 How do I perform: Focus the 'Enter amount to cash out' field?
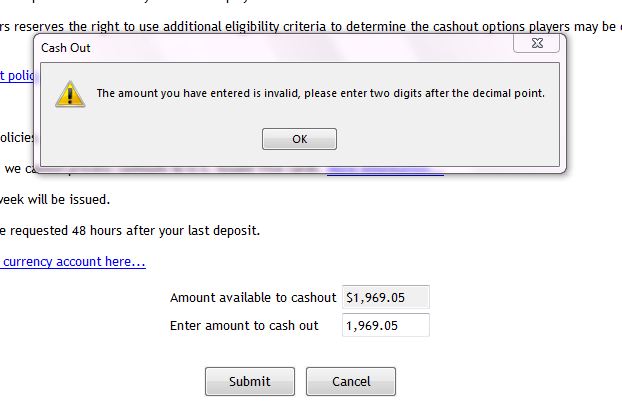pyautogui.click(x=385, y=325)
